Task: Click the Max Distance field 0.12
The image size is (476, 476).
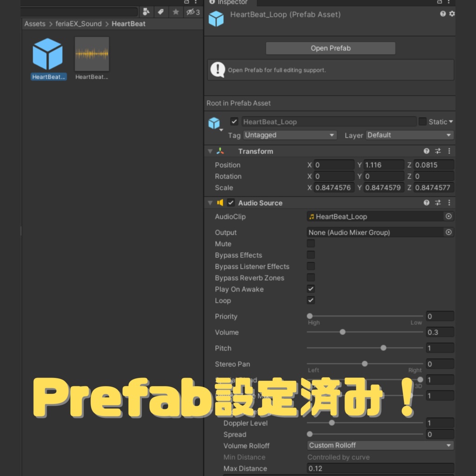Action: (380, 469)
